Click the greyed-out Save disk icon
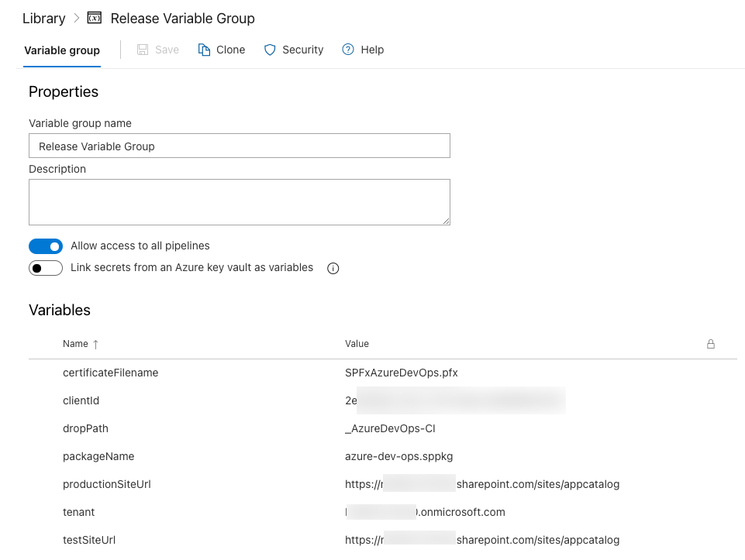This screenshot has width=745, height=560. coord(143,50)
